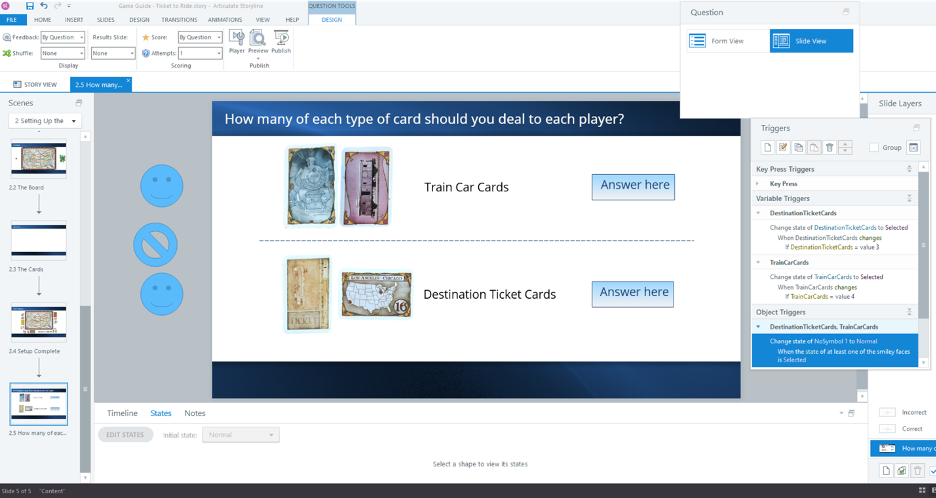936x498 pixels.
Task: Add a new slide layer
Action: pyautogui.click(x=886, y=471)
